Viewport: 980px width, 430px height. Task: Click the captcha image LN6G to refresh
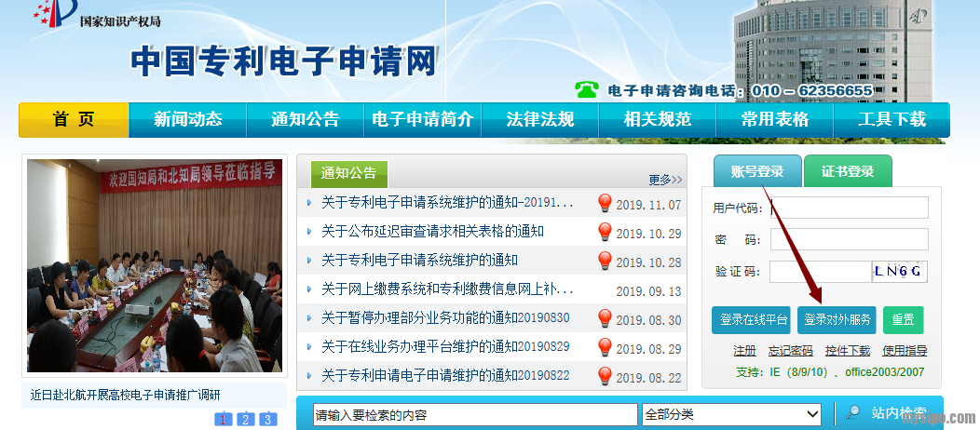point(900,272)
